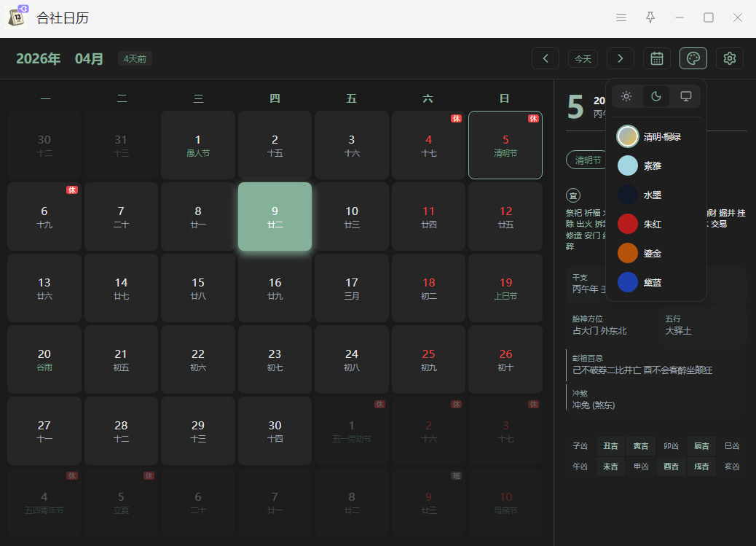The image size is (756, 546).
Task: Select April 1 愚人节
Action: [198, 145]
